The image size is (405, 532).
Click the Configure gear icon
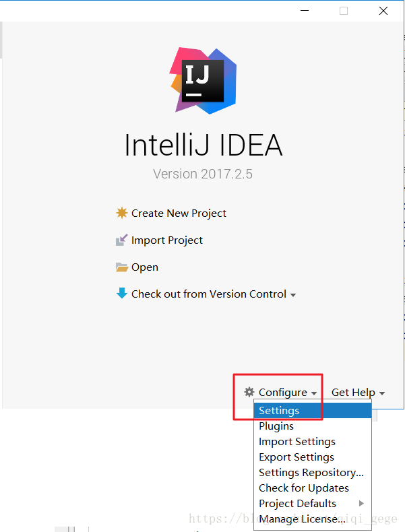click(249, 392)
